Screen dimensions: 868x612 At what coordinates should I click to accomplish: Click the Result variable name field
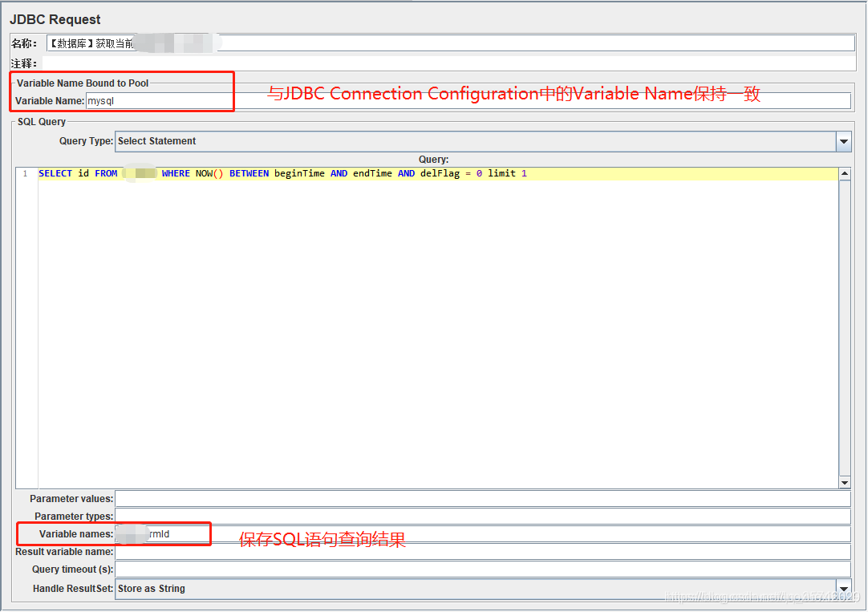pos(483,552)
